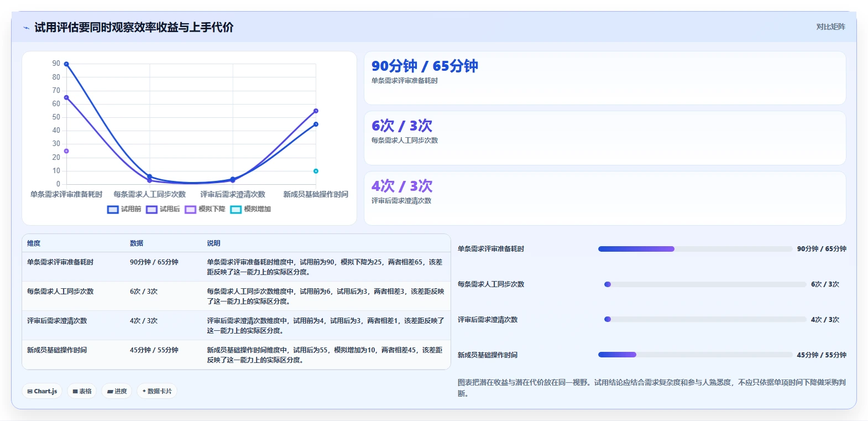Click the 维度 column header
The width and height of the screenshot is (868, 421).
[34, 243]
